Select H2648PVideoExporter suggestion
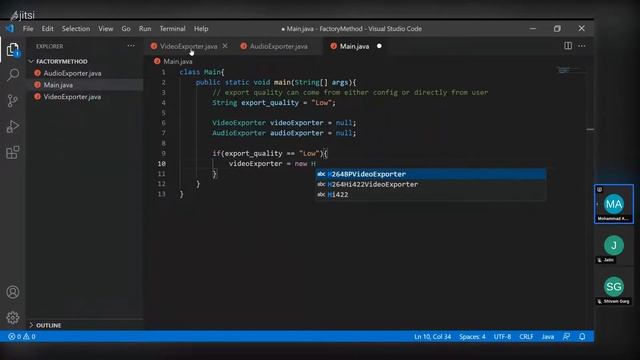The height and width of the screenshot is (360, 640). pyautogui.click(x=431, y=174)
